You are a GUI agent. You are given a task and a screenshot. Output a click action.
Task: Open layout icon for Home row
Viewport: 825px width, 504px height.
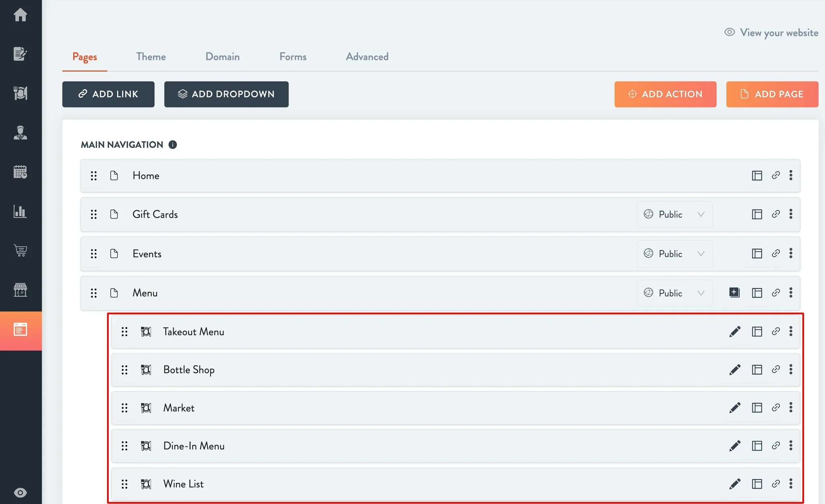[x=757, y=176]
